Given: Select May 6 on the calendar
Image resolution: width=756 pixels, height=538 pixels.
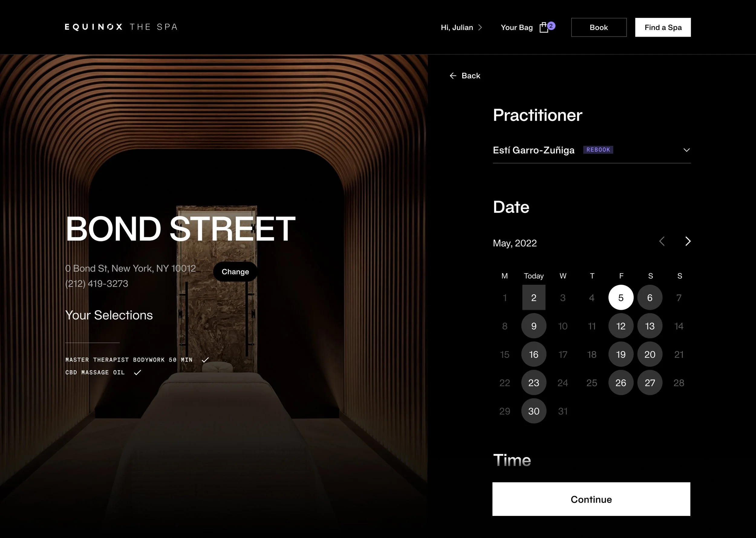Looking at the screenshot, I should (650, 297).
